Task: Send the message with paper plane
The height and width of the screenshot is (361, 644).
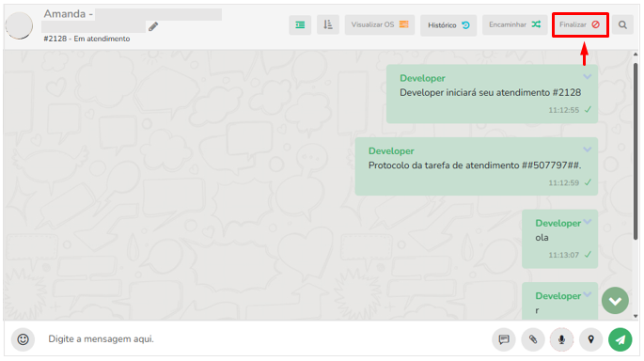Action: [x=620, y=339]
